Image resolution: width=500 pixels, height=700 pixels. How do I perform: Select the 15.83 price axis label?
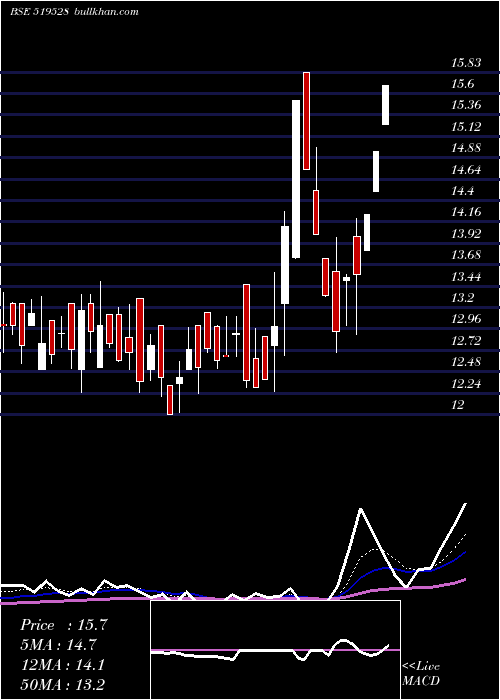tap(466, 63)
